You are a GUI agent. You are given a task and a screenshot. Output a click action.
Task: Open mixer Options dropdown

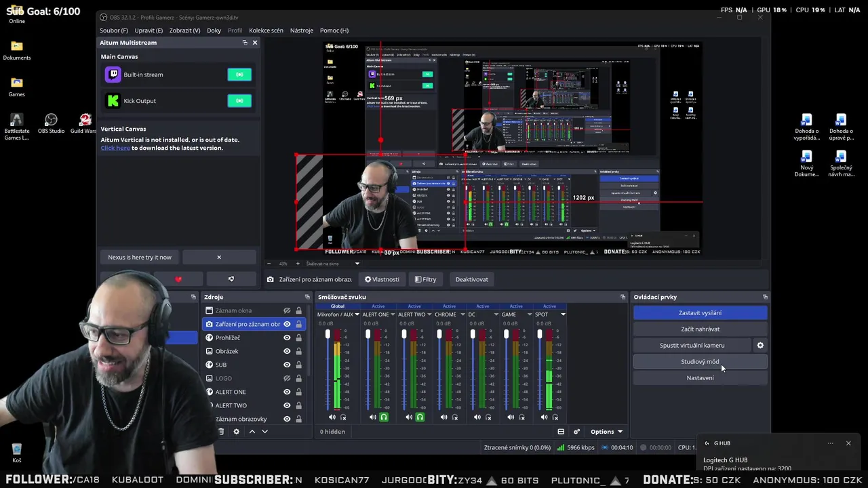[606, 432]
